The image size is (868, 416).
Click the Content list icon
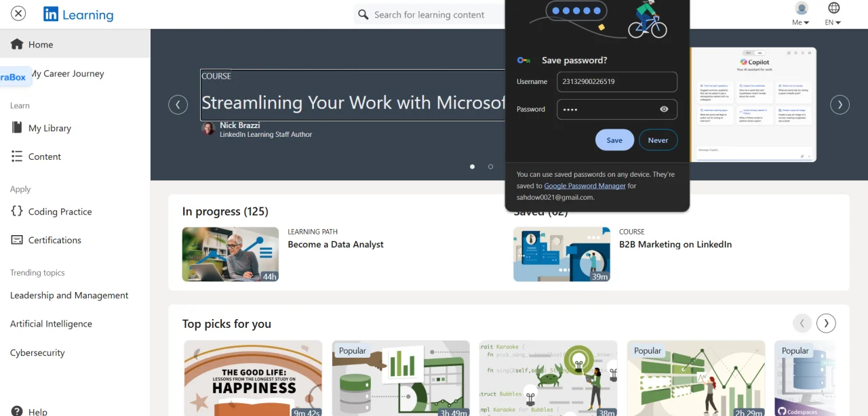click(x=17, y=156)
